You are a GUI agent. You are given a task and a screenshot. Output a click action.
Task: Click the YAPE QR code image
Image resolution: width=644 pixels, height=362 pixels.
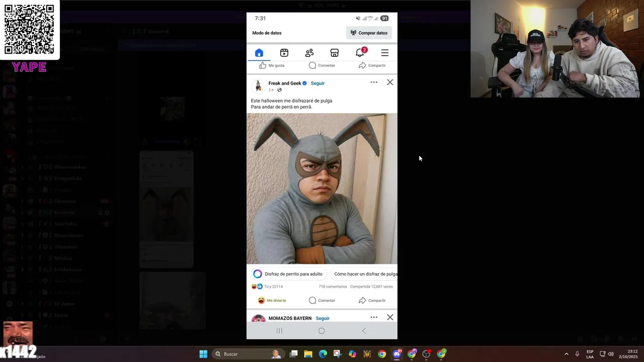coord(29,29)
